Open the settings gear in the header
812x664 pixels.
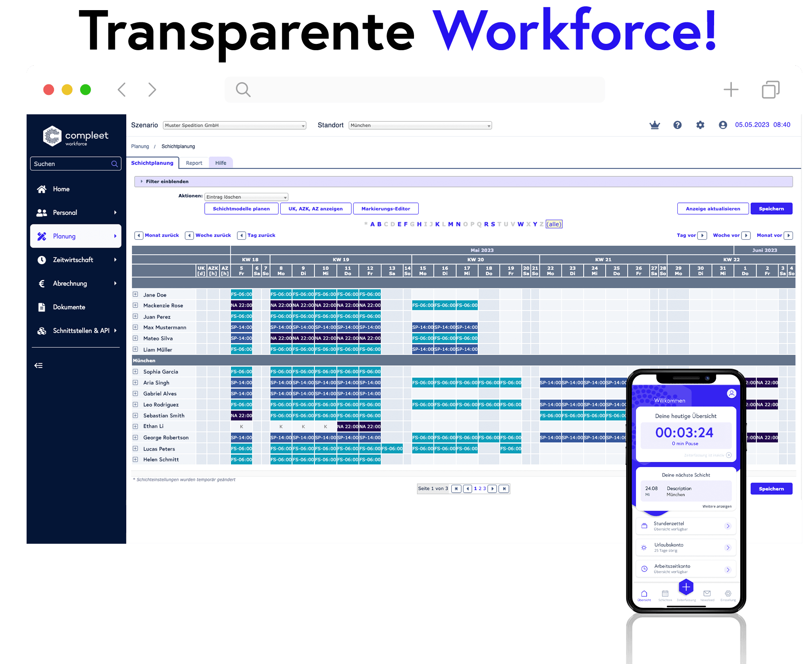[700, 125]
